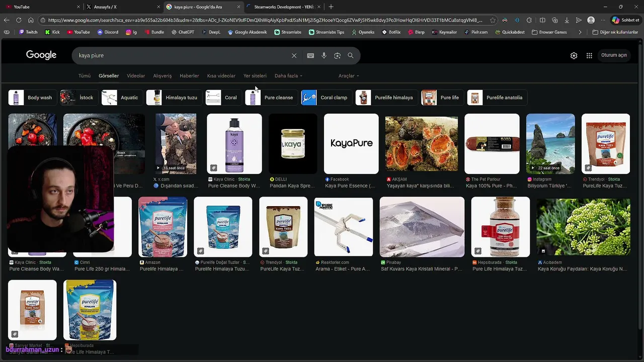The width and height of the screenshot is (644, 362).
Task: Click the Oturum açın sign-in button
Action: pyautogui.click(x=614, y=55)
